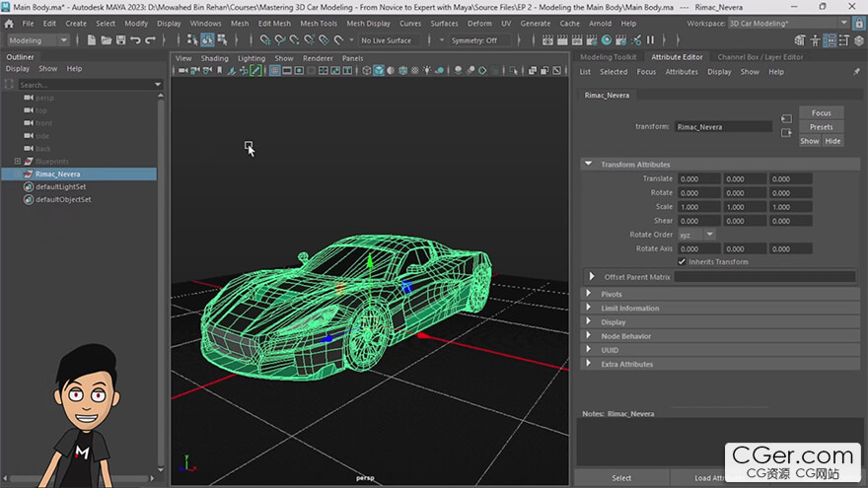Toggle the Tool Settings sidebar icon
868x488 pixels.
[843, 40]
